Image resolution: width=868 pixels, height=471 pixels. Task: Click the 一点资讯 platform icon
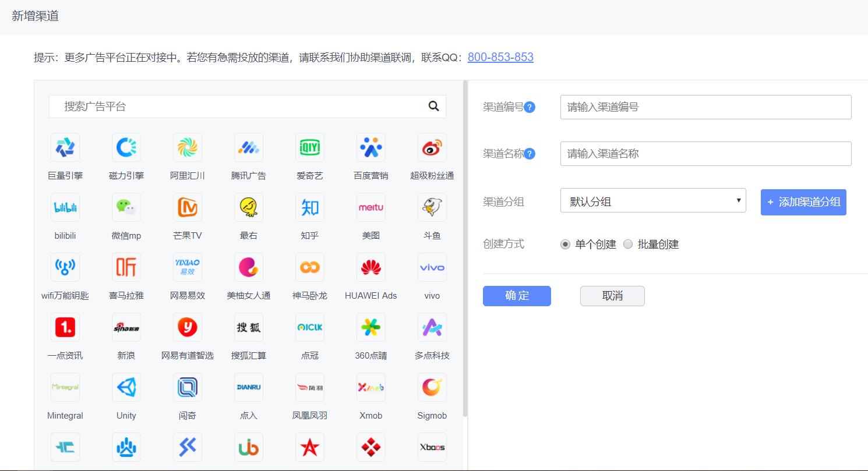click(x=65, y=327)
